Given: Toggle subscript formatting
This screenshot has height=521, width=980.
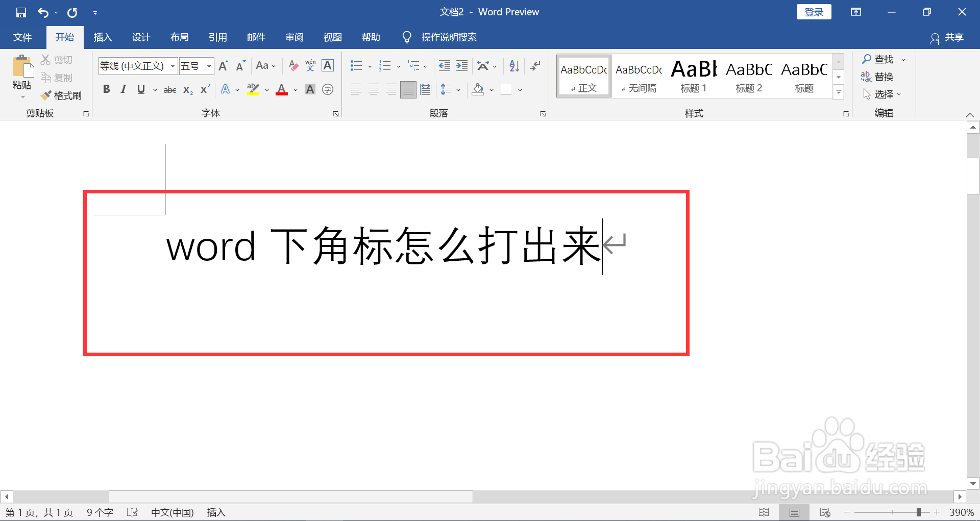Looking at the screenshot, I should pyautogui.click(x=188, y=90).
